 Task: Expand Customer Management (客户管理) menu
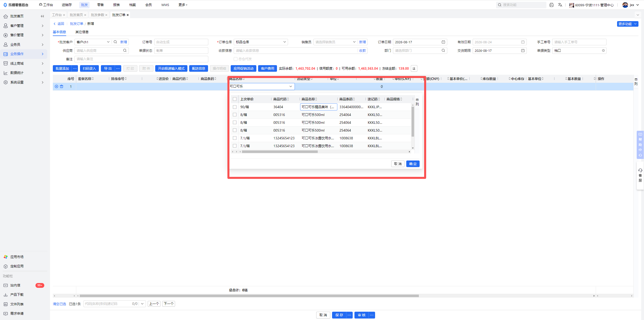pos(24,26)
